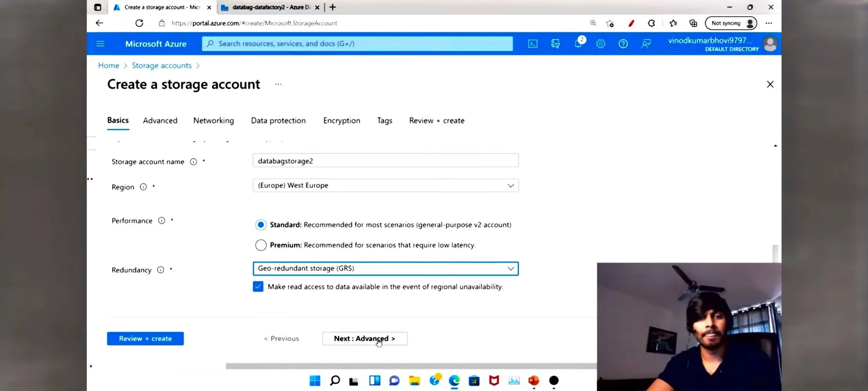Open browser Settings and more ellipsis

[769, 23]
